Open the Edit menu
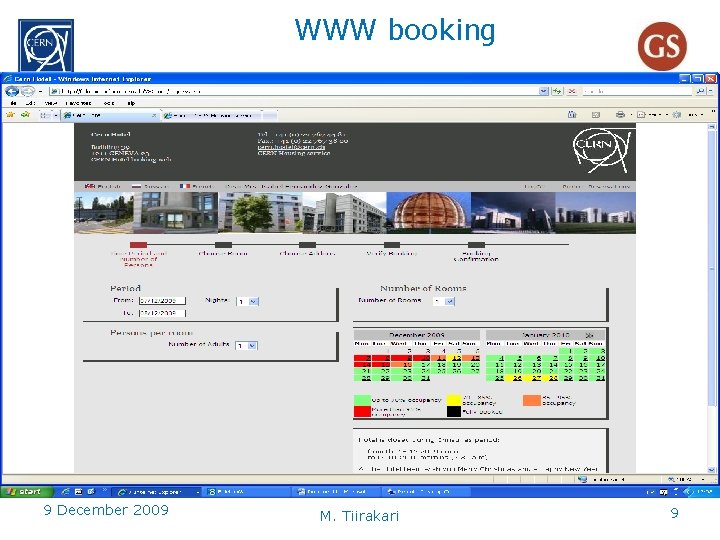The image size is (720, 540). tap(31, 103)
